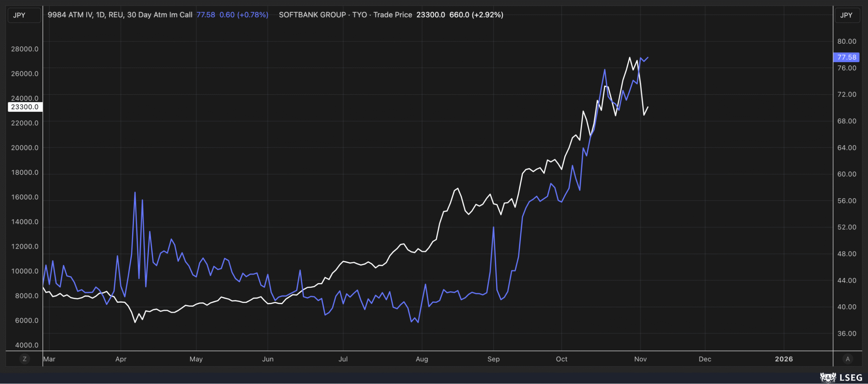Click the A auto-scale icon
Screen dimensions: 868x384
(847, 359)
